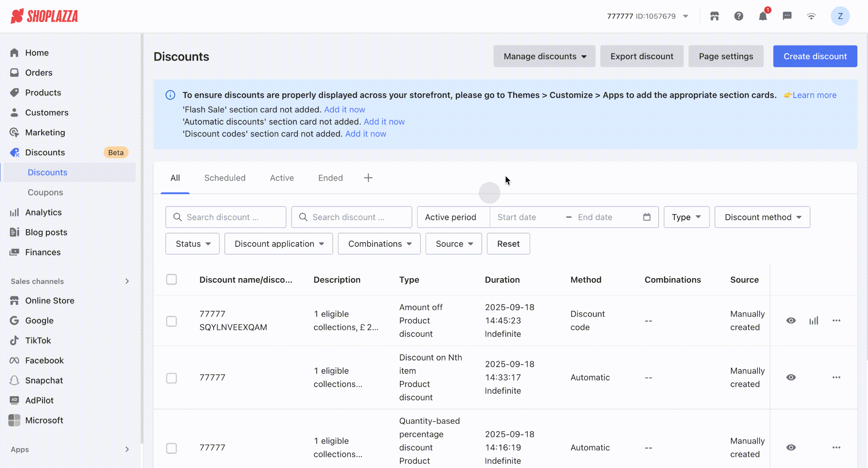
Task: Switch to the Scheduled tab
Action: point(225,178)
